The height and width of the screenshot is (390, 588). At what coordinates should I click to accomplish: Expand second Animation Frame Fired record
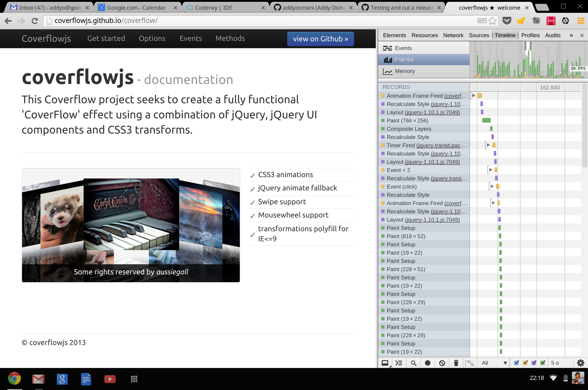coord(493,203)
